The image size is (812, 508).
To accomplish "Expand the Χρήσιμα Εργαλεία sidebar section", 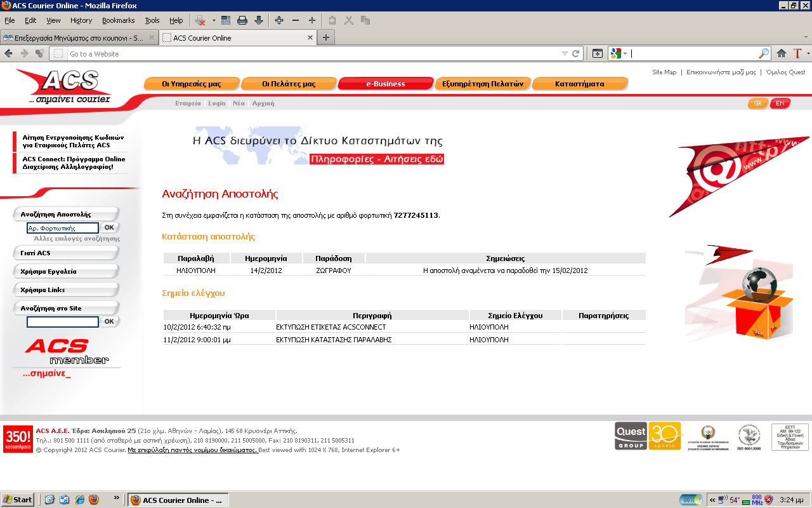I will [66, 271].
